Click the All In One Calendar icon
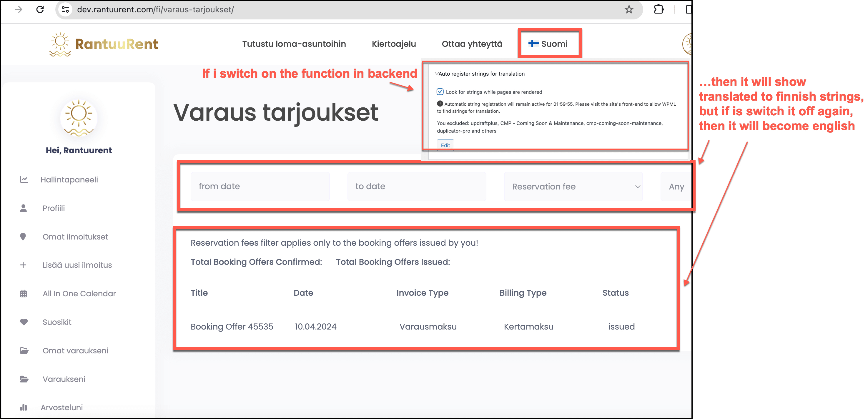 click(x=23, y=294)
